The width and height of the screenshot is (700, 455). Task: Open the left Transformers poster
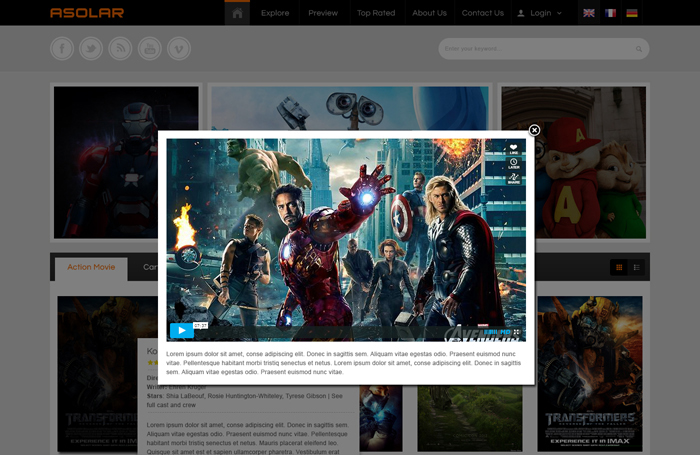[x=97, y=373]
